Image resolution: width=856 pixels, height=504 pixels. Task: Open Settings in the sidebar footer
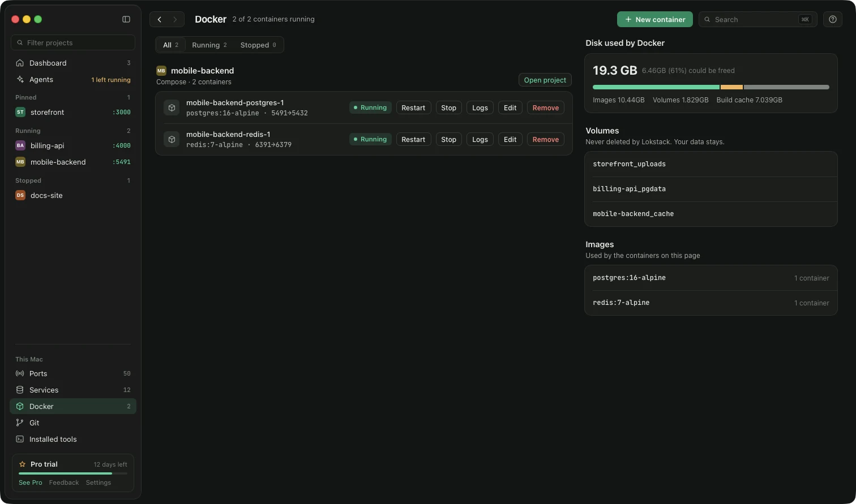pyautogui.click(x=99, y=483)
